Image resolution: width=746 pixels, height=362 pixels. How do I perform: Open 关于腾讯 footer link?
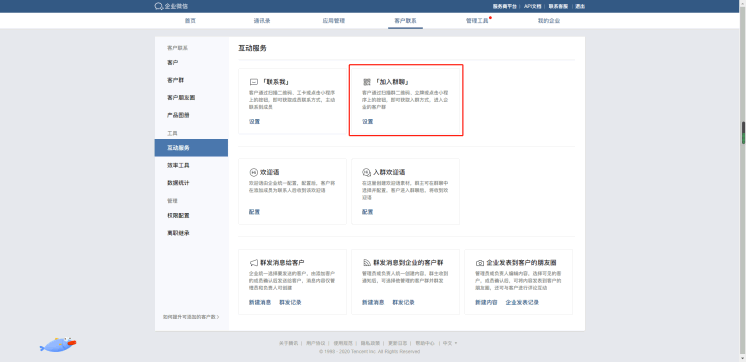pos(288,343)
